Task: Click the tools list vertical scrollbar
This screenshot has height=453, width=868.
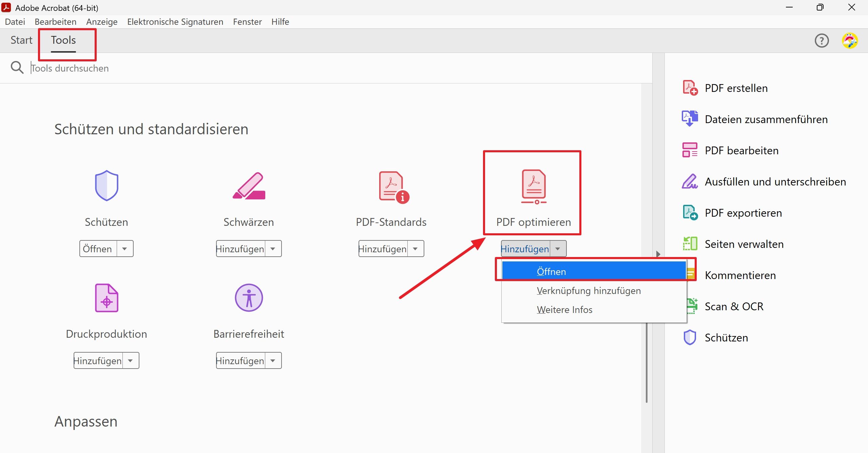Action: click(647, 363)
